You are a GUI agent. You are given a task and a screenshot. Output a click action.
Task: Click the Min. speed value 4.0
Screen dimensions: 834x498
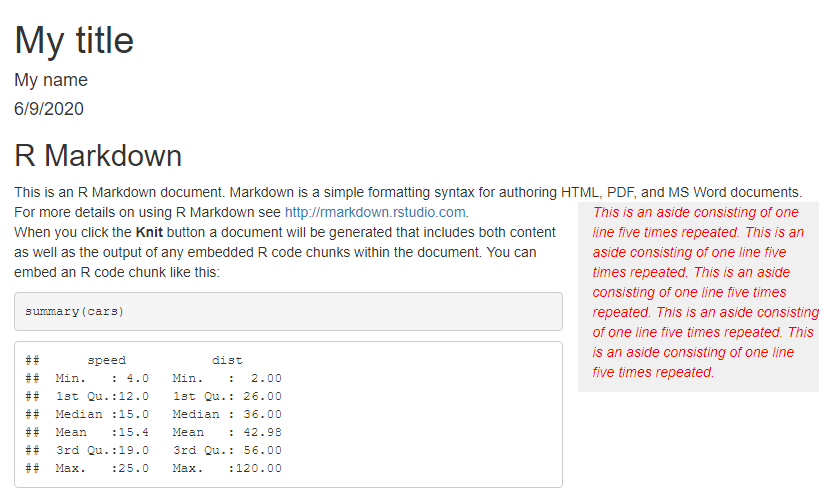(x=138, y=378)
